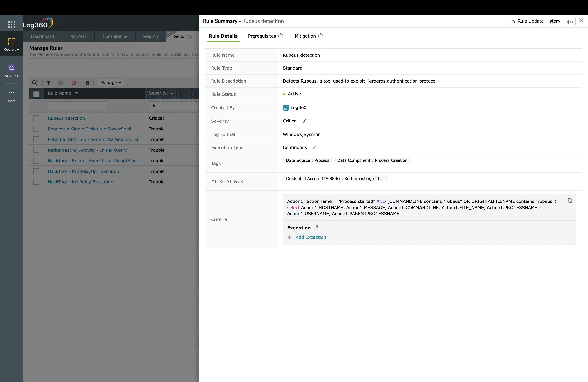Open the More sidebar menu
This screenshot has height=382, width=588.
click(12, 96)
